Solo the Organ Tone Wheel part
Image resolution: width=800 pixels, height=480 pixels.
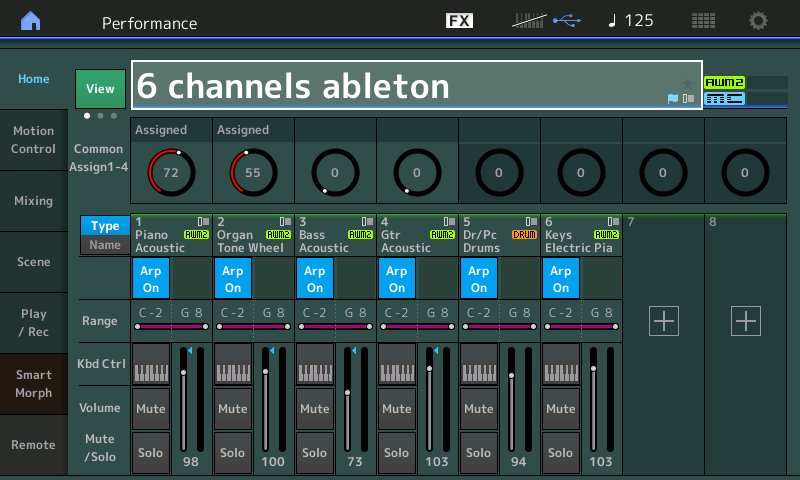tap(233, 452)
